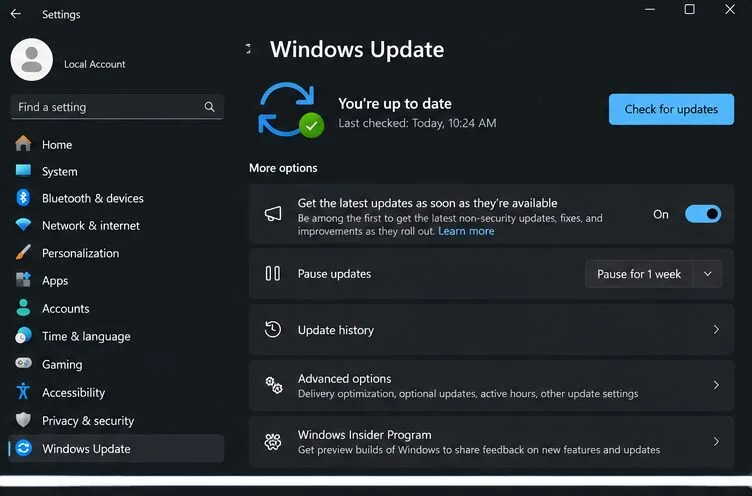Open Gaming settings
The height and width of the screenshot is (496, 752).
point(116,364)
